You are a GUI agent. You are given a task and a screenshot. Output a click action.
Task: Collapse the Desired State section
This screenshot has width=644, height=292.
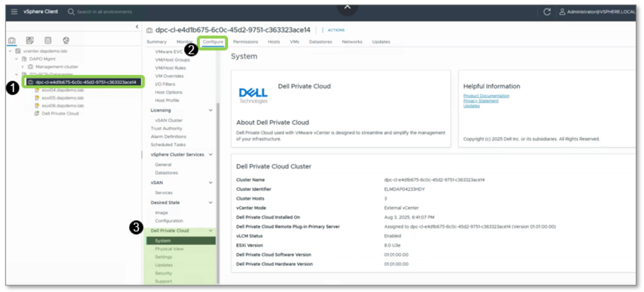(210, 203)
